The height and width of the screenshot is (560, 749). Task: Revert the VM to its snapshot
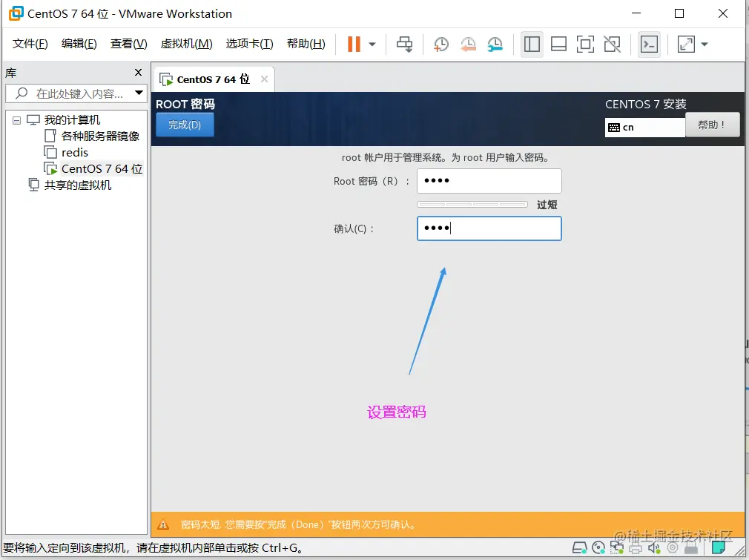[x=467, y=45]
